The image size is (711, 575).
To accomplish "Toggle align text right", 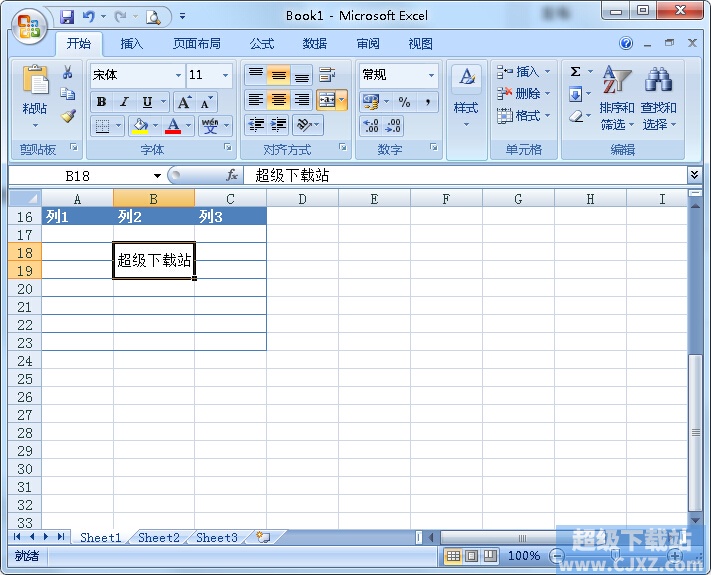I will tap(302, 99).
